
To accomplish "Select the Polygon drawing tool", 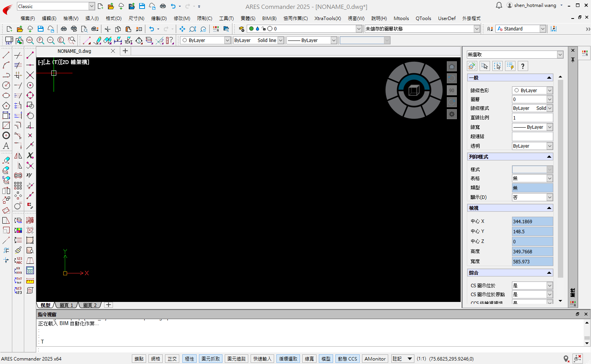I will coord(6,105).
